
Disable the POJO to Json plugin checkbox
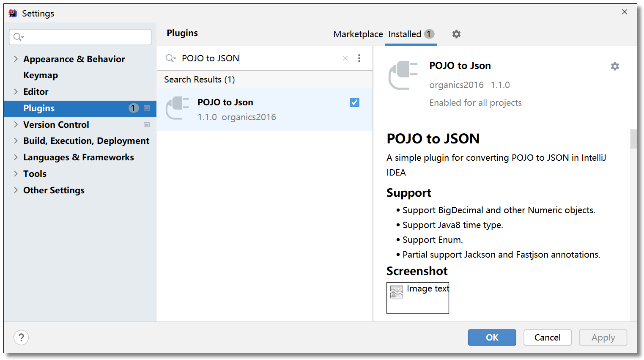[355, 102]
